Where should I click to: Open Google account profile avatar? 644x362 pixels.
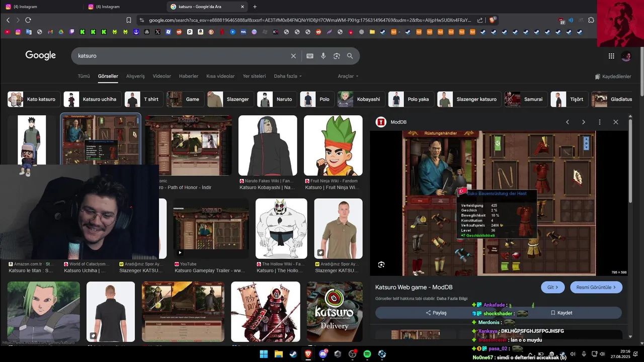(x=626, y=56)
